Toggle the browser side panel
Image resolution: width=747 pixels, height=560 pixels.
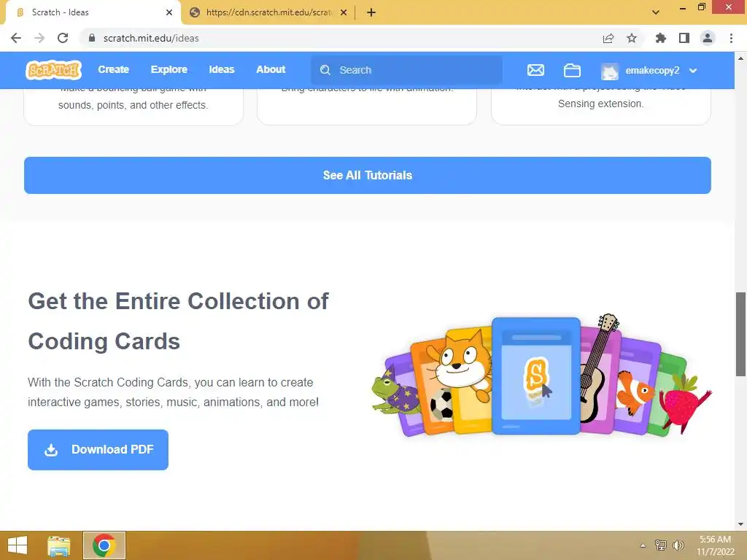coord(684,38)
